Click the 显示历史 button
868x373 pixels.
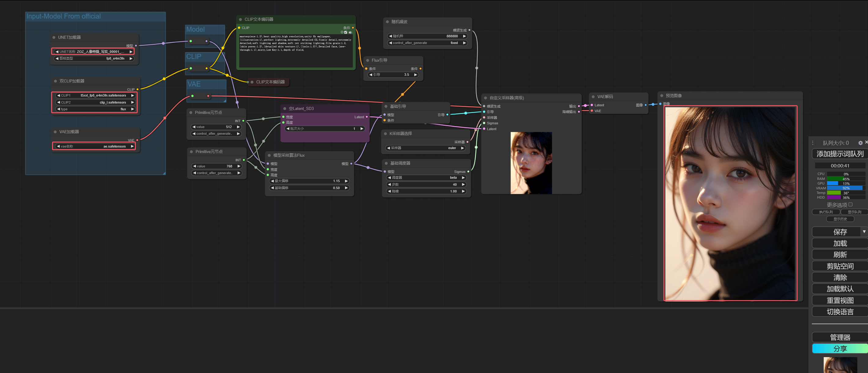(840, 219)
